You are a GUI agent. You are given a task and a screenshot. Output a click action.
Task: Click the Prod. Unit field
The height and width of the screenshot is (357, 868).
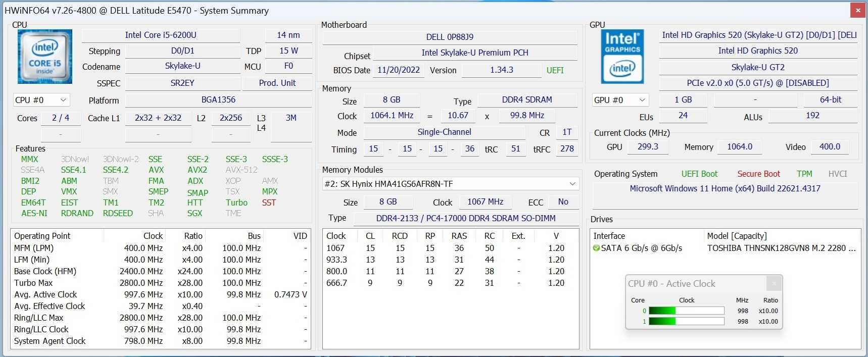277,83
